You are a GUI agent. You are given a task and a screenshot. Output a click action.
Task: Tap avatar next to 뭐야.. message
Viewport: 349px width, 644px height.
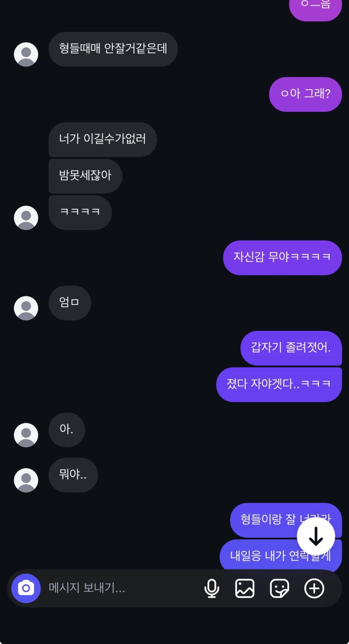pyautogui.click(x=26, y=480)
